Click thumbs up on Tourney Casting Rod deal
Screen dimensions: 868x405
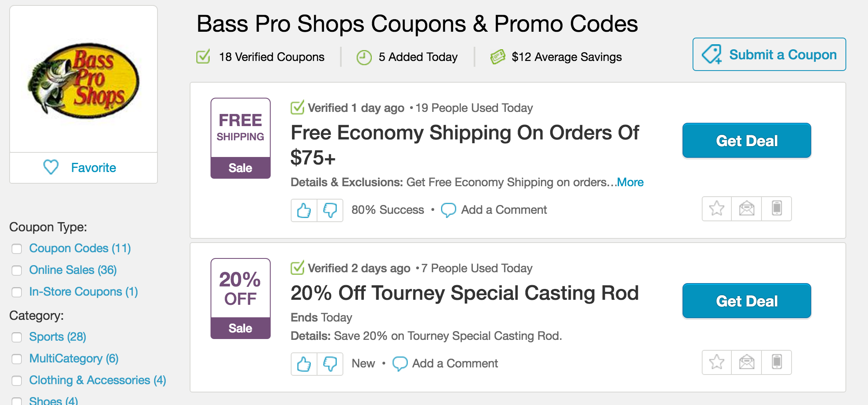(x=304, y=364)
